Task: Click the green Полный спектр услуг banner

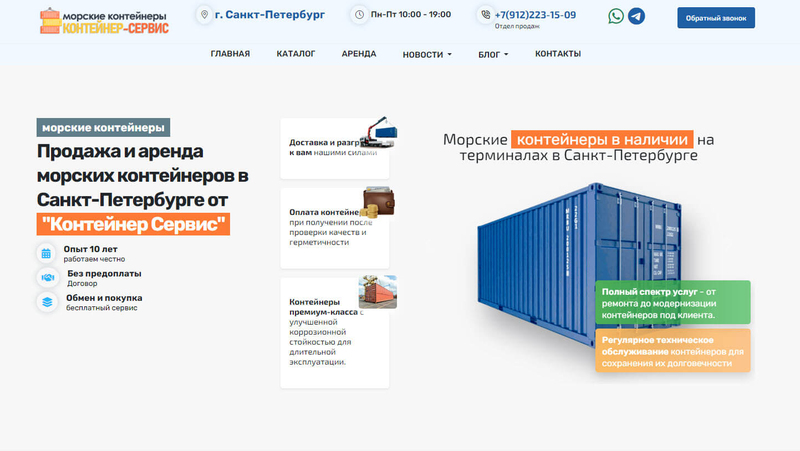Action: (673, 302)
